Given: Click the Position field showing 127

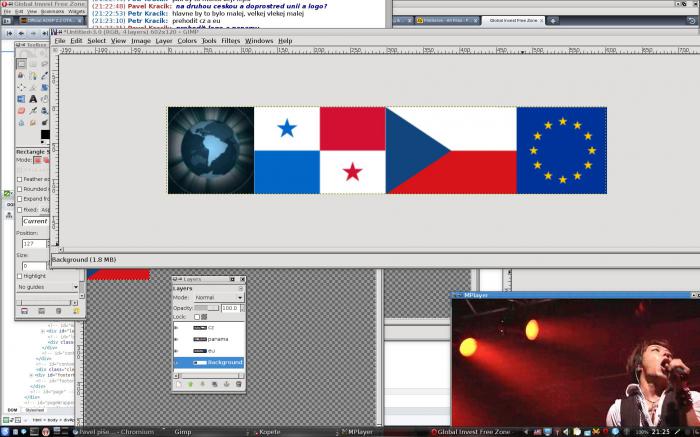Looking at the screenshot, I should click(x=34, y=244).
